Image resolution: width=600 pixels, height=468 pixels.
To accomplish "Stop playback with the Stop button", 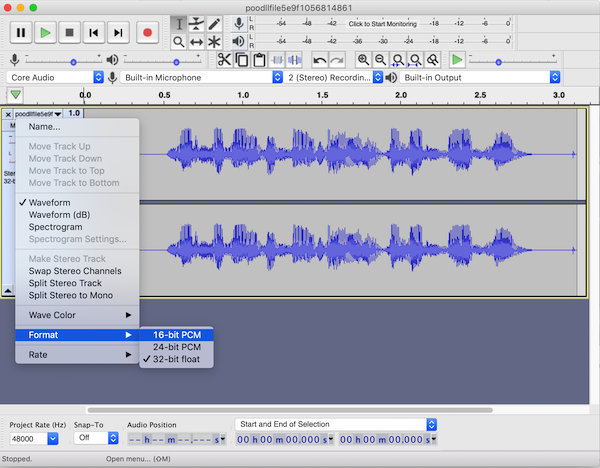I will click(x=69, y=33).
